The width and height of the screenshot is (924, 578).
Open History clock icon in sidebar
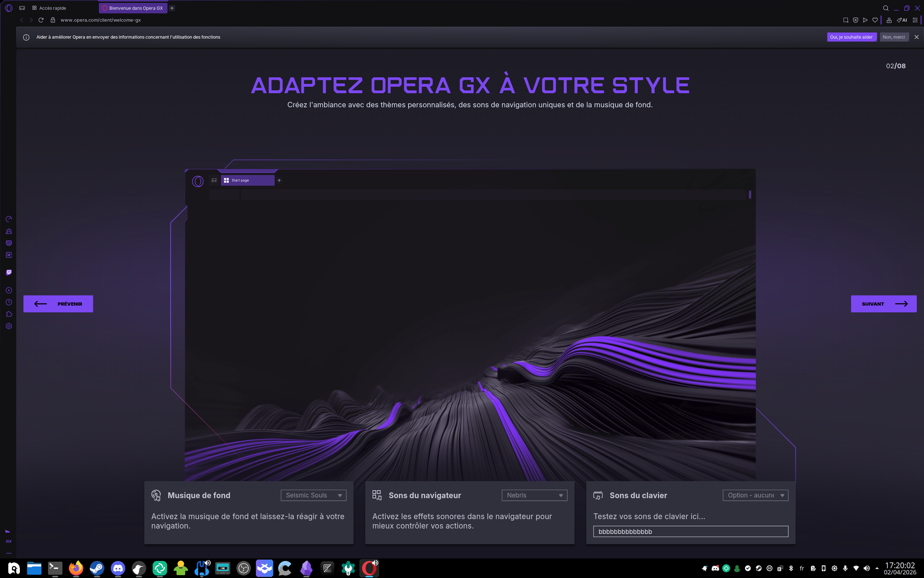9,302
